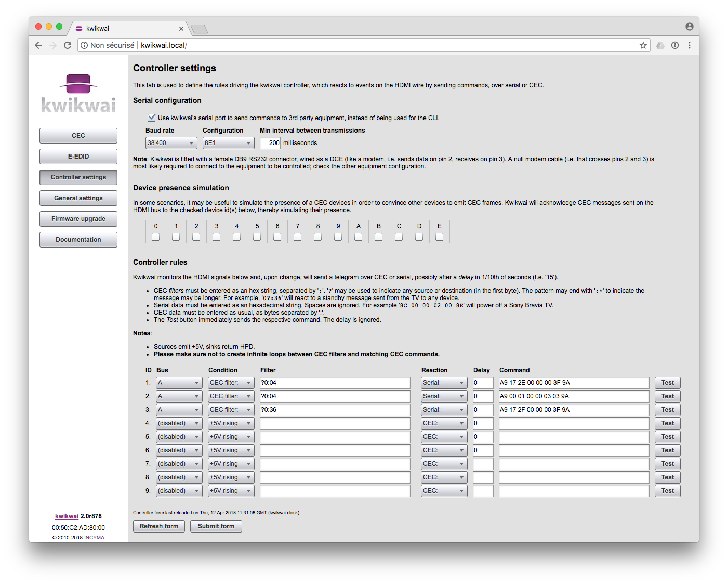The image size is (728, 584).
Task: Open the kwikwai link in footer
Action: tap(67, 516)
